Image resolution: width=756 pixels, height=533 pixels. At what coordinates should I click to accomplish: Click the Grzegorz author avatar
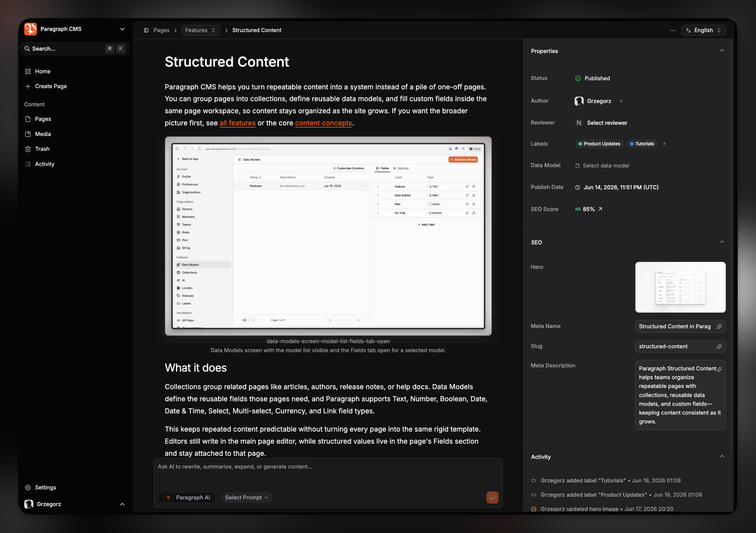[579, 101]
